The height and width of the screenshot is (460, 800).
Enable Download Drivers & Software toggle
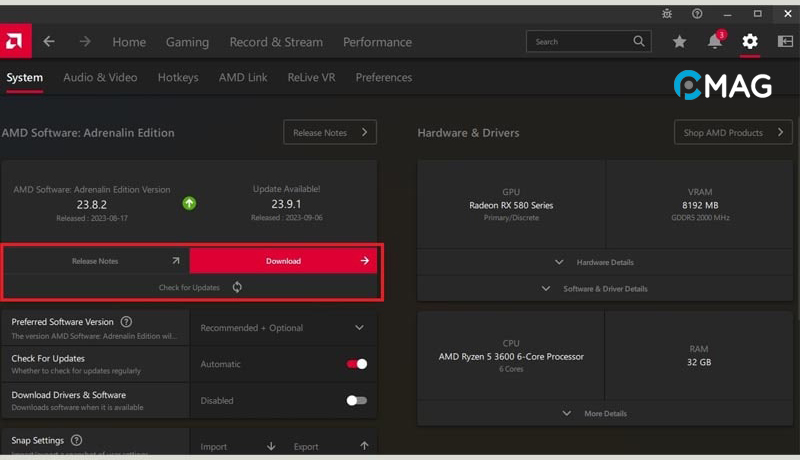pos(356,400)
